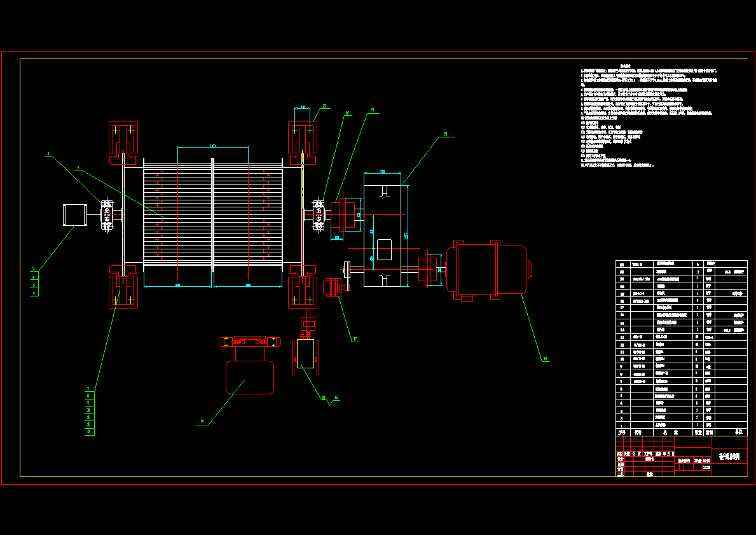Select the parts list header row
Screen dimensions: 756x535
(x=681, y=433)
